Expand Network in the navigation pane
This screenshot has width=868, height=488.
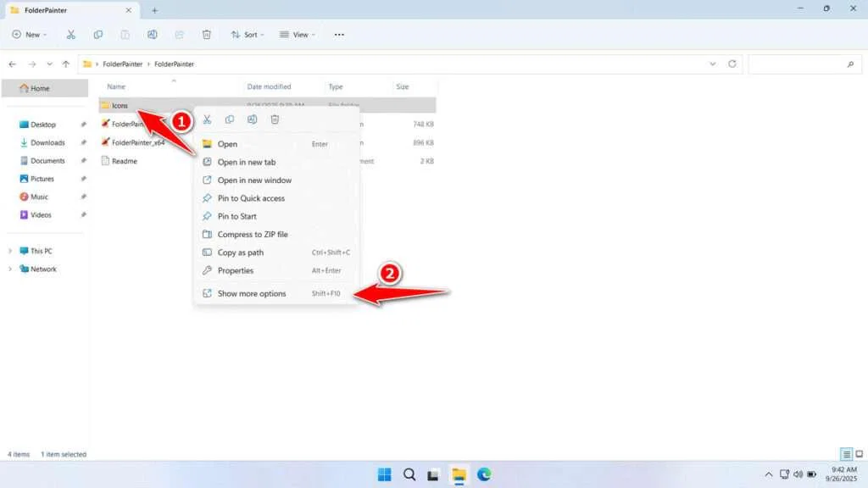(x=9, y=269)
